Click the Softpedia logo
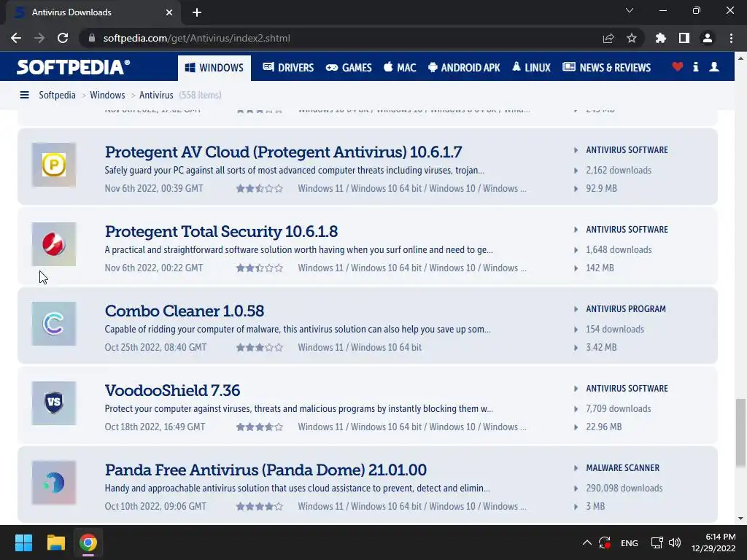Screen dimensions: 747x560 click(x=73, y=67)
